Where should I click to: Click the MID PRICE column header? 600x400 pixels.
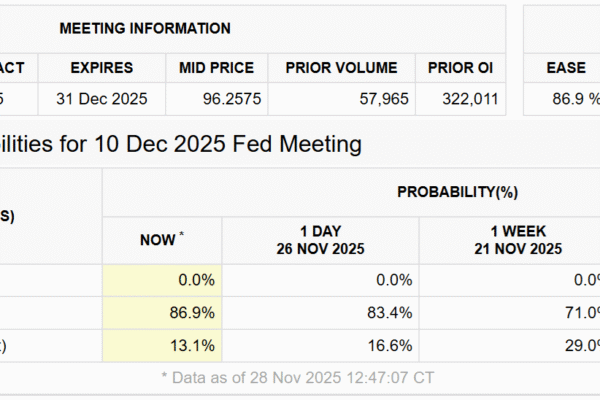coord(216,68)
